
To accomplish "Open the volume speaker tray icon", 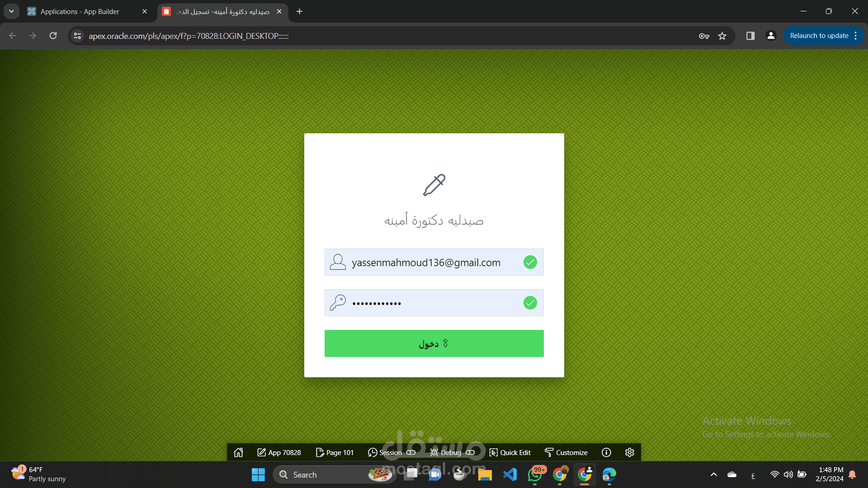I will point(788,474).
